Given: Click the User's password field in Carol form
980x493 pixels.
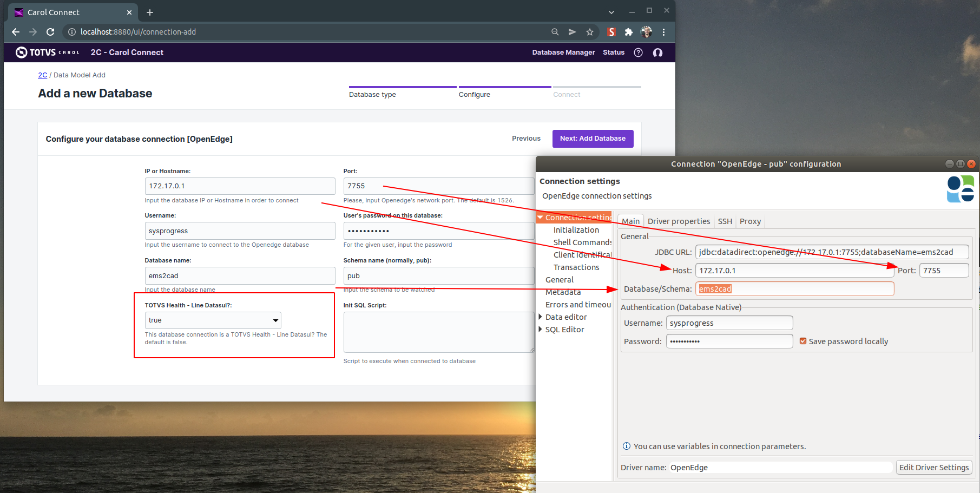Looking at the screenshot, I should click(439, 231).
